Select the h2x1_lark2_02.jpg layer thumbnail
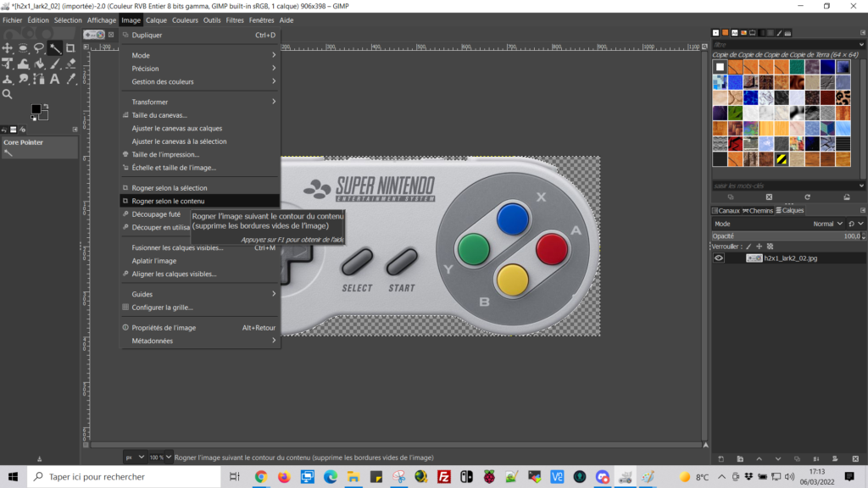This screenshot has width=868, height=488. (x=754, y=258)
